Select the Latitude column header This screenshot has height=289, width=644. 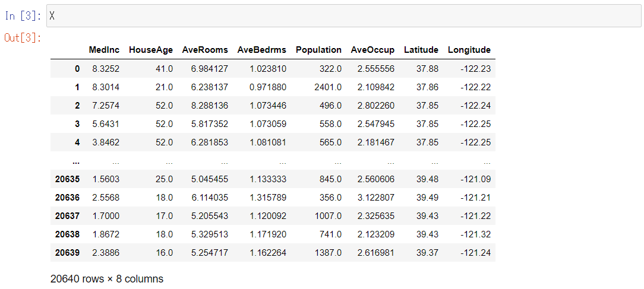click(x=421, y=50)
